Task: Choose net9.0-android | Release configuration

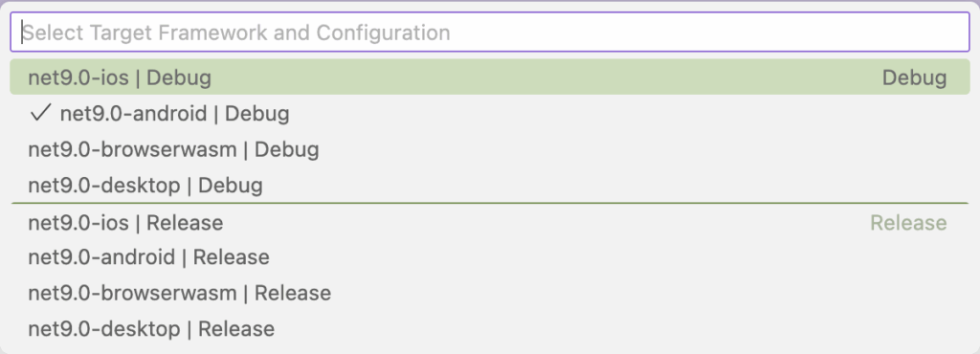Action: (x=490, y=257)
